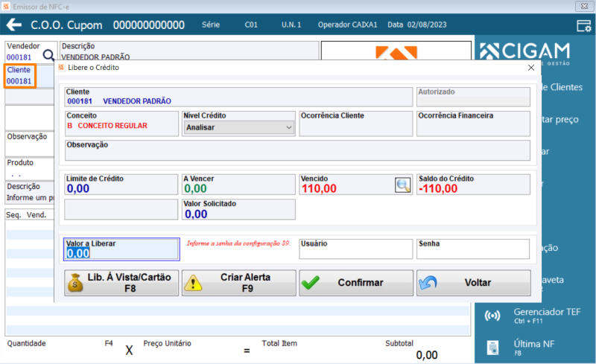The image size is (596, 364).
Task: Focus the Valor a Liberar field
Action: [x=121, y=249]
